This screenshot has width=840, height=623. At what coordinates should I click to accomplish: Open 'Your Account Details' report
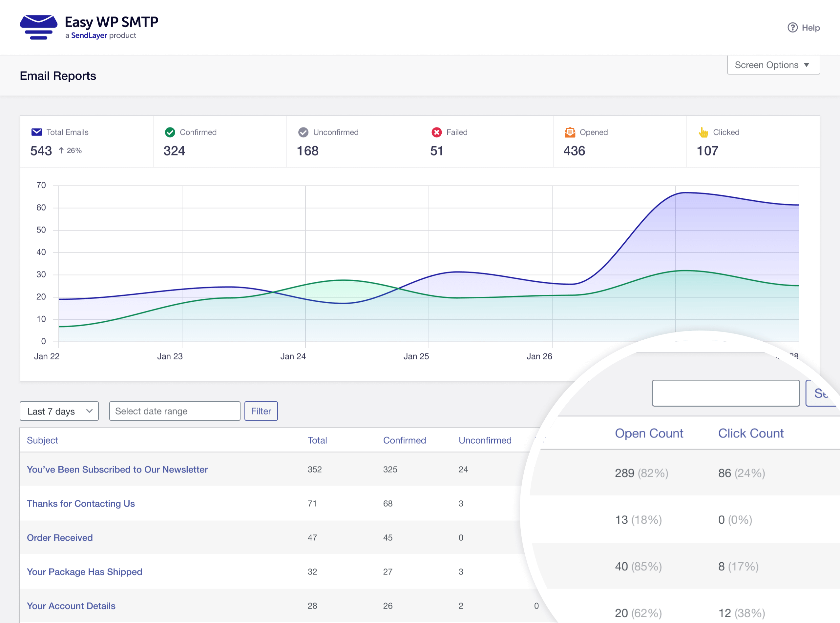tap(71, 606)
